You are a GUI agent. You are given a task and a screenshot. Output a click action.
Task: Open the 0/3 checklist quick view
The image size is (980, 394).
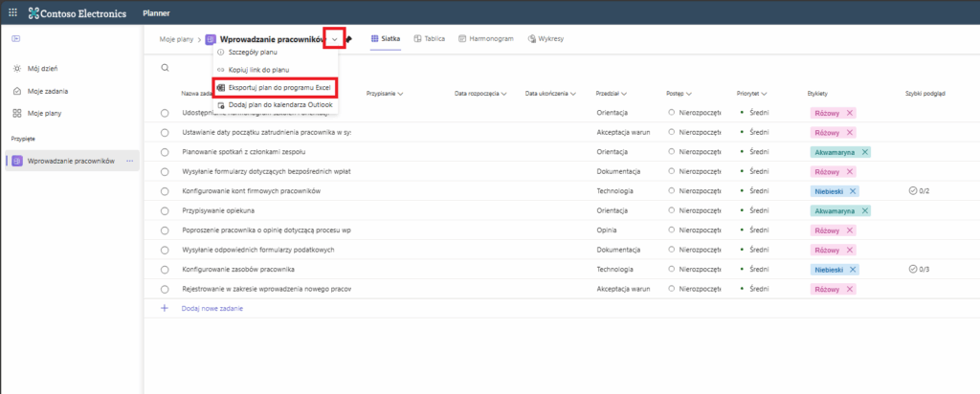click(x=919, y=270)
